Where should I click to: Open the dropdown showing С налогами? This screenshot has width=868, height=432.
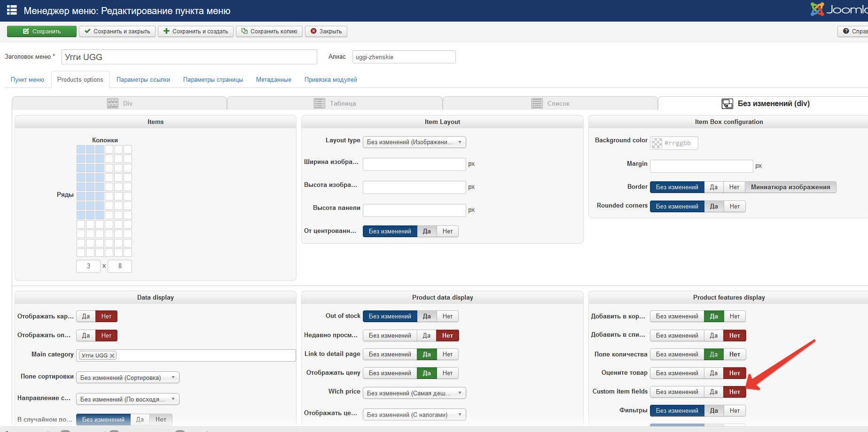(414, 415)
